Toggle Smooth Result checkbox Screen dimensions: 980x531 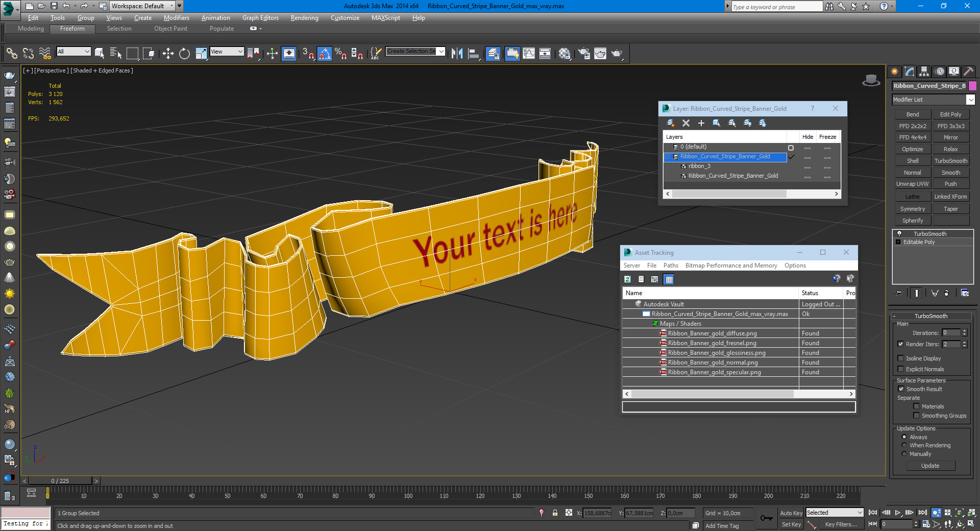[x=901, y=389]
